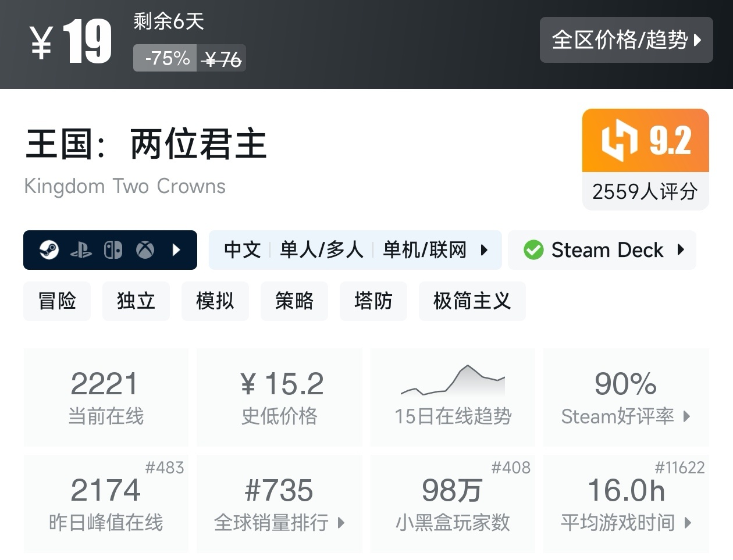
Task: Click the strikethrough original price ¥76
Action: click(x=221, y=58)
